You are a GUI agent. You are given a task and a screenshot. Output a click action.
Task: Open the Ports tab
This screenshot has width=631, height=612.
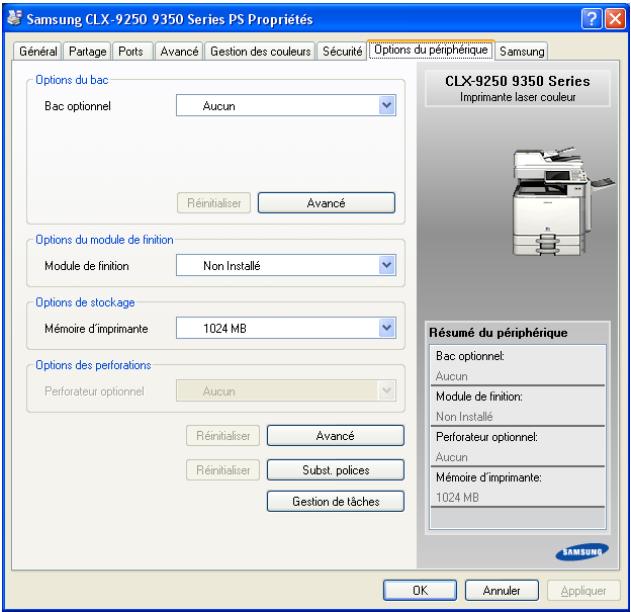[x=131, y=52]
